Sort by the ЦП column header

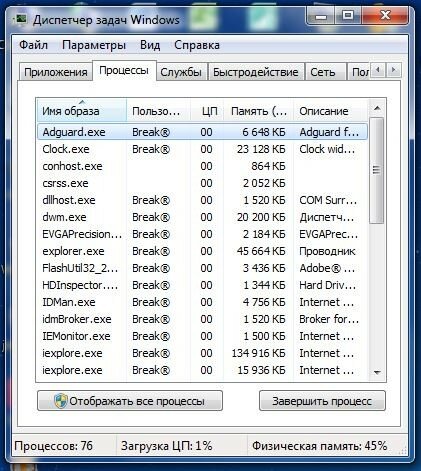[207, 111]
